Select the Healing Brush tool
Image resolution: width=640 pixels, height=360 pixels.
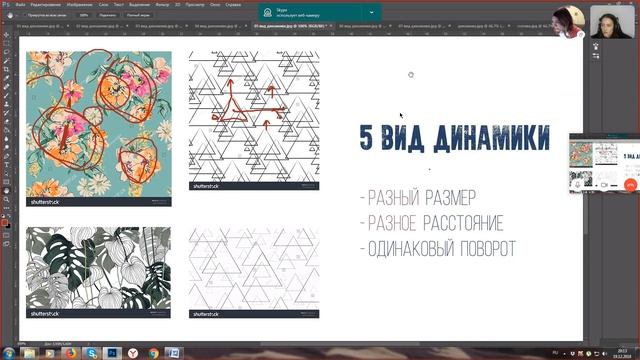point(6,87)
